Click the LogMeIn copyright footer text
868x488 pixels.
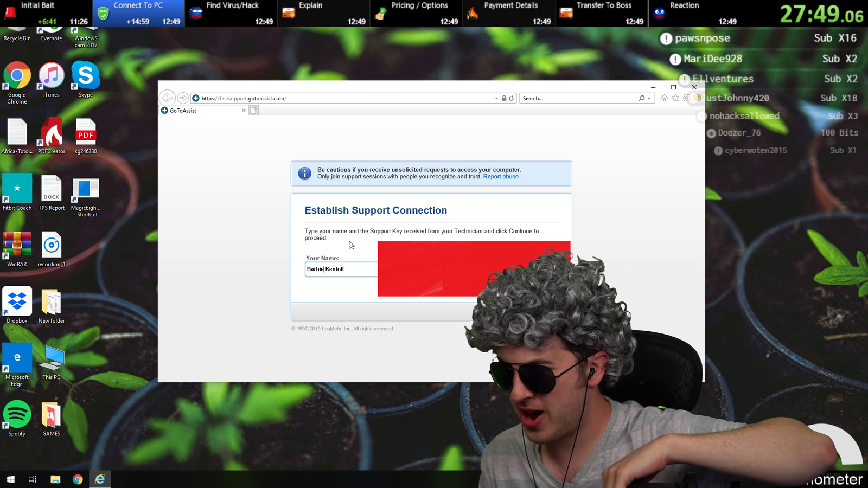click(x=343, y=329)
